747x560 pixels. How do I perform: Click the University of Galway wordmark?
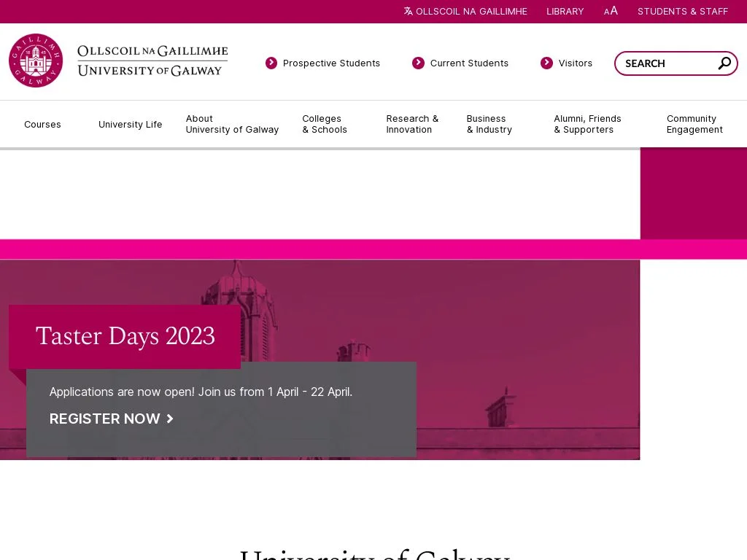pyautogui.click(x=152, y=61)
